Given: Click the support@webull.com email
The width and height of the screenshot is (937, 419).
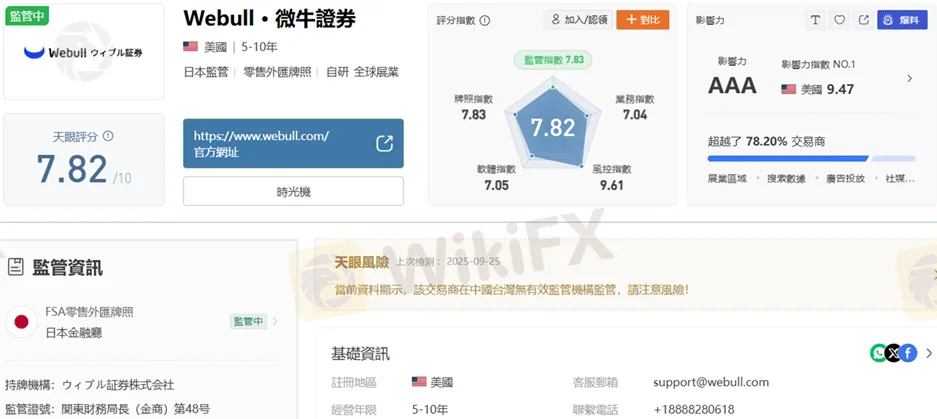Looking at the screenshot, I should [711, 382].
